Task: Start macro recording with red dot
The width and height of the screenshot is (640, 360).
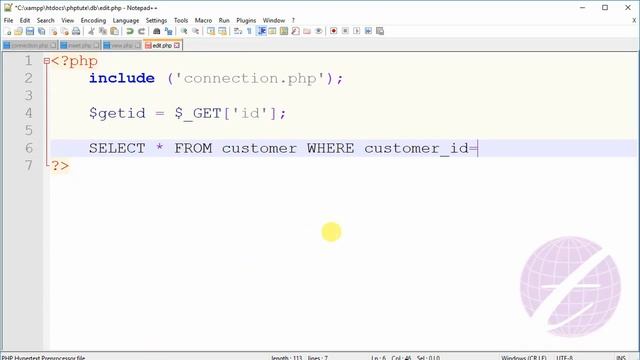Action: (x=333, y=31)
